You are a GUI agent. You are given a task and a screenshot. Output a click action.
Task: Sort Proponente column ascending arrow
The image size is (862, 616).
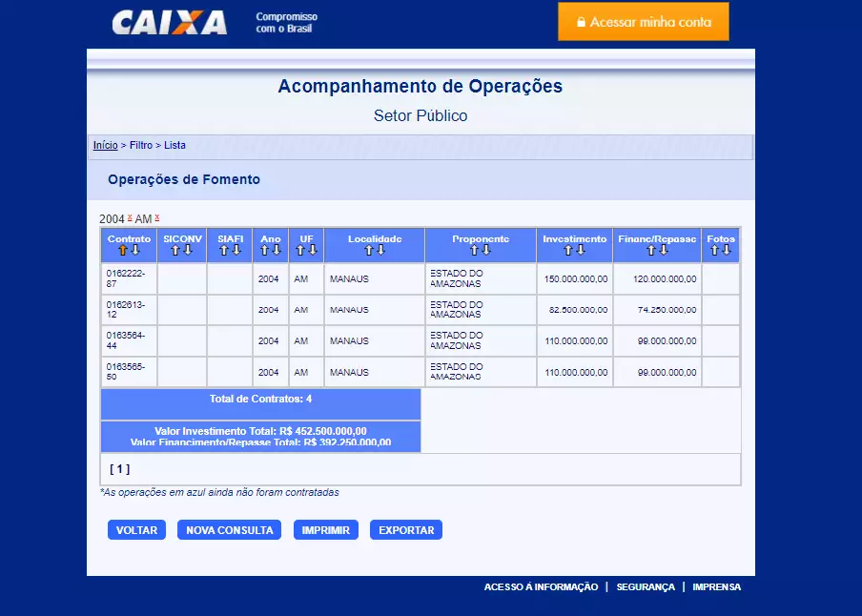tap(475, 250)
